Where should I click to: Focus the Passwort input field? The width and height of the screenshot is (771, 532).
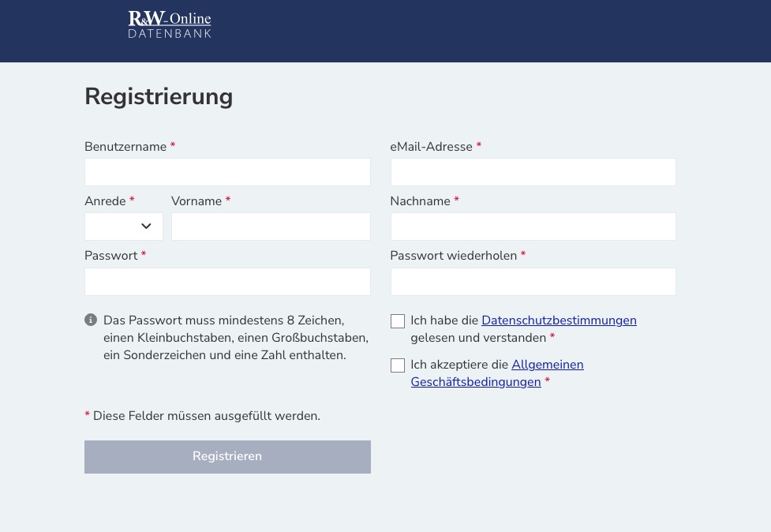(227, 282)
